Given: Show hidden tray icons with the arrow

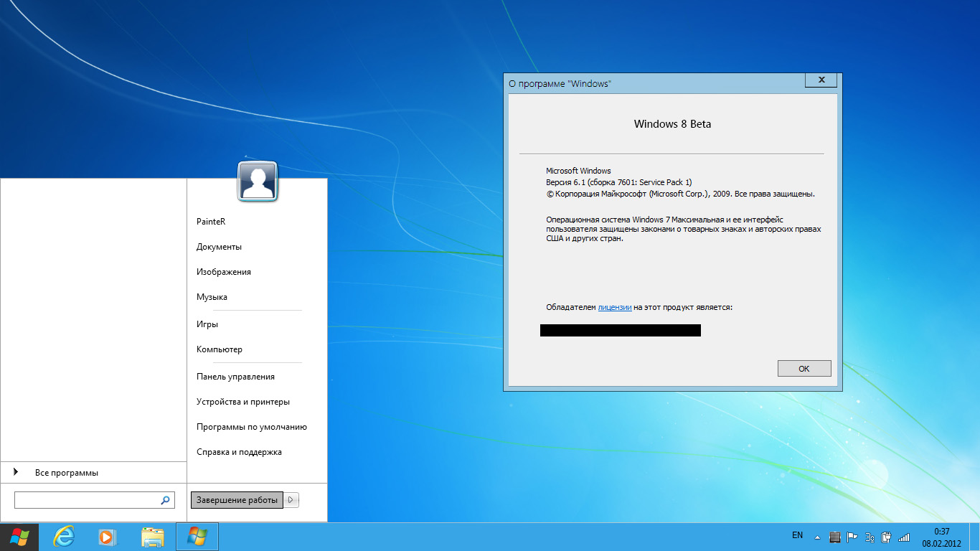Looking at the screenshot, I should [817, 537].
